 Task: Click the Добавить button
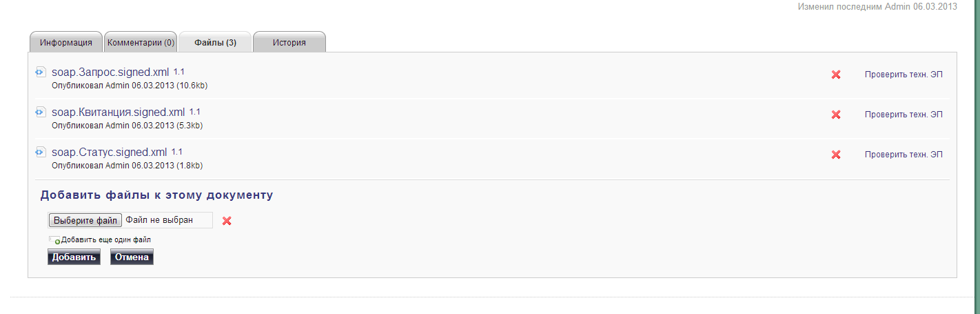coord(74,257)
